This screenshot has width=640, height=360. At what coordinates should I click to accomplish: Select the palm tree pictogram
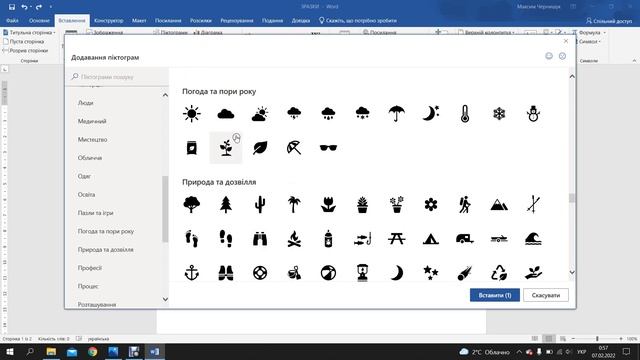(294, 204)
